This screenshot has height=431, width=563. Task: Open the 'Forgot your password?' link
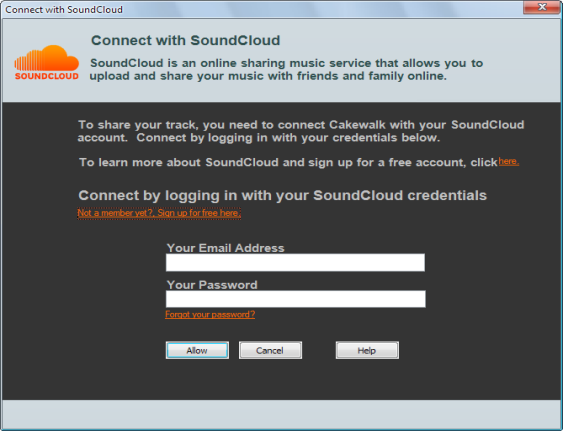[210, 314]
